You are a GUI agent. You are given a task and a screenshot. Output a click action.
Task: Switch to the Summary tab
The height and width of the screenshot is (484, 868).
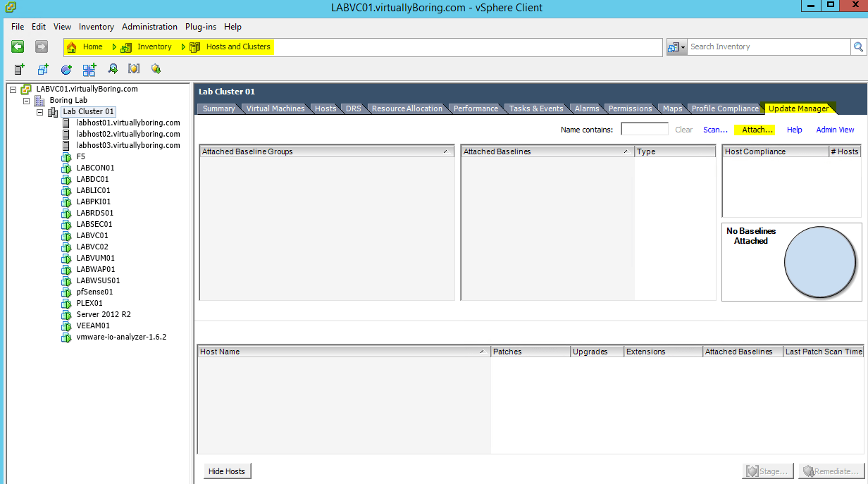(x=218, y=108)
